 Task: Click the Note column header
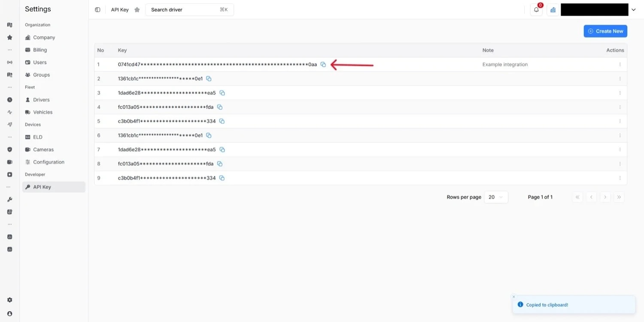click(488, 50)
